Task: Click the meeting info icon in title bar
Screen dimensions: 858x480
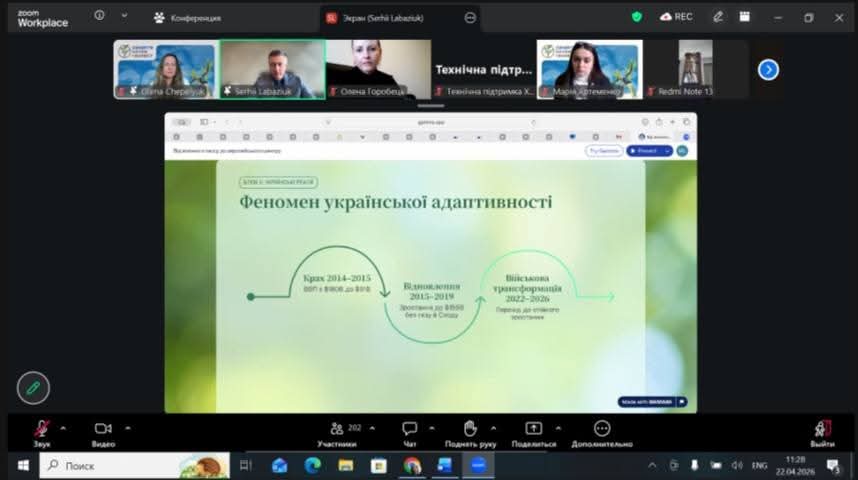Action: pyautogui.click(x=99, y=16)
